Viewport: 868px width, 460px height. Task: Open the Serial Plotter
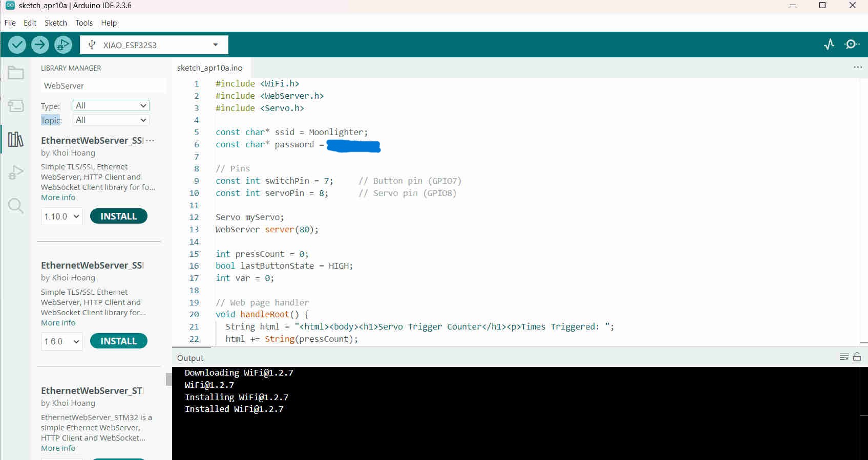pyautogui.click(x=829, y=45)
